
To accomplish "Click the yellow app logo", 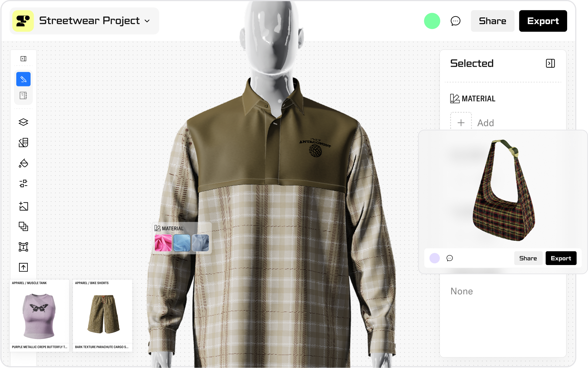I will (23, 21).
